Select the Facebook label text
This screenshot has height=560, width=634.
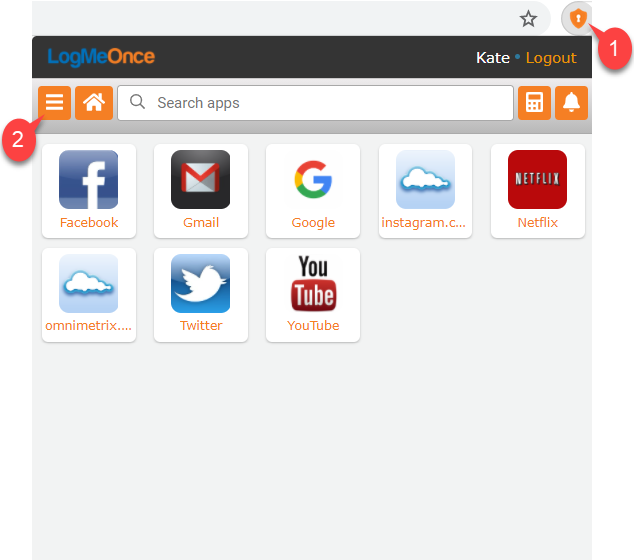[89, 222]
